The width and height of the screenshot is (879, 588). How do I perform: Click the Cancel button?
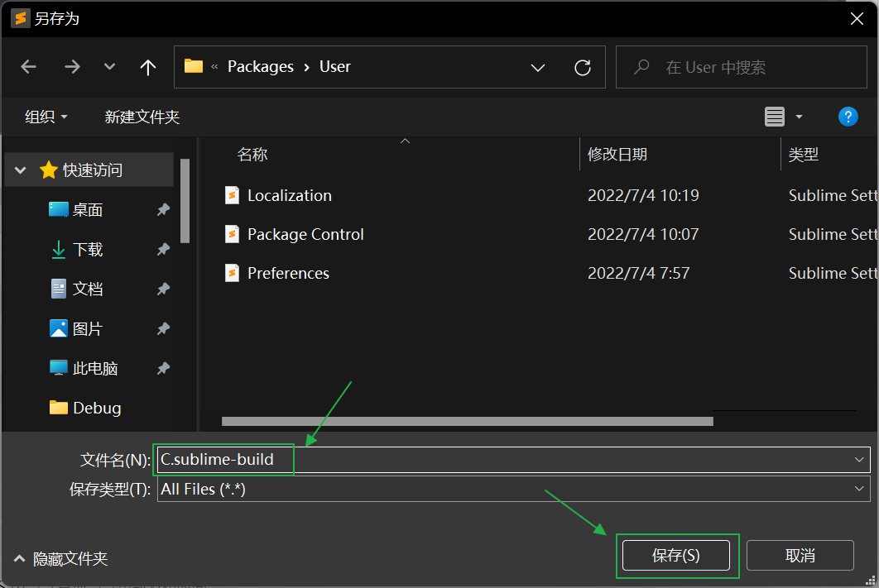[x=800, y=556]
